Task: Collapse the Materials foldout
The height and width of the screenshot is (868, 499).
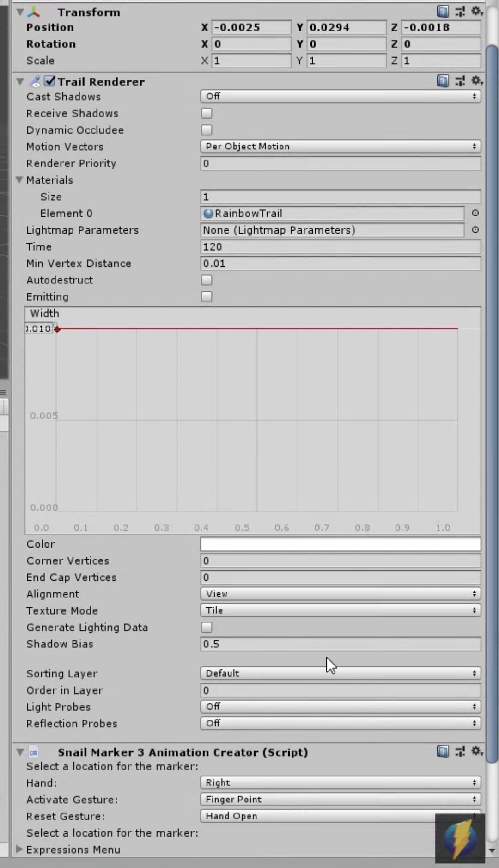Action: pos(19,180)
